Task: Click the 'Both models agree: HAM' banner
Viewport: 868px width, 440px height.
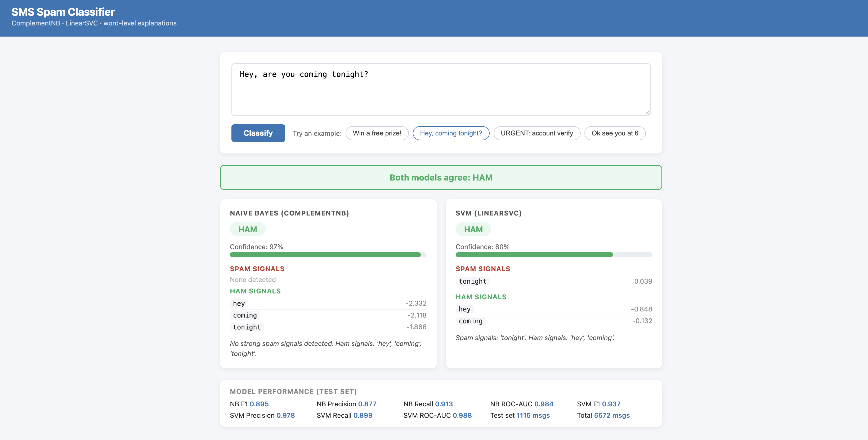Action: click(441, 177)
